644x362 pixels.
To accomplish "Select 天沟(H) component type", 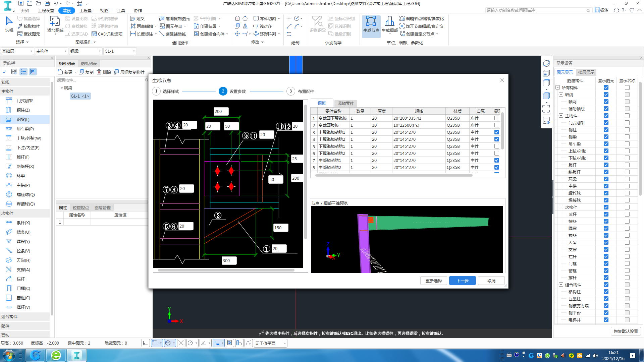I will point(23,260).
